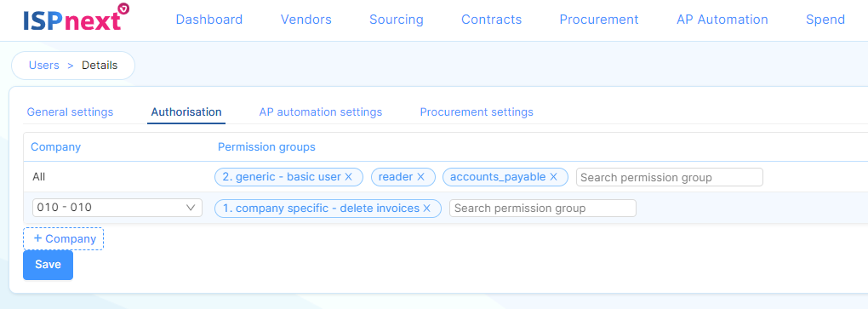Focus the search permission group field for All
The height and width of the screenshot is (309, 868).
pos(670,177)
